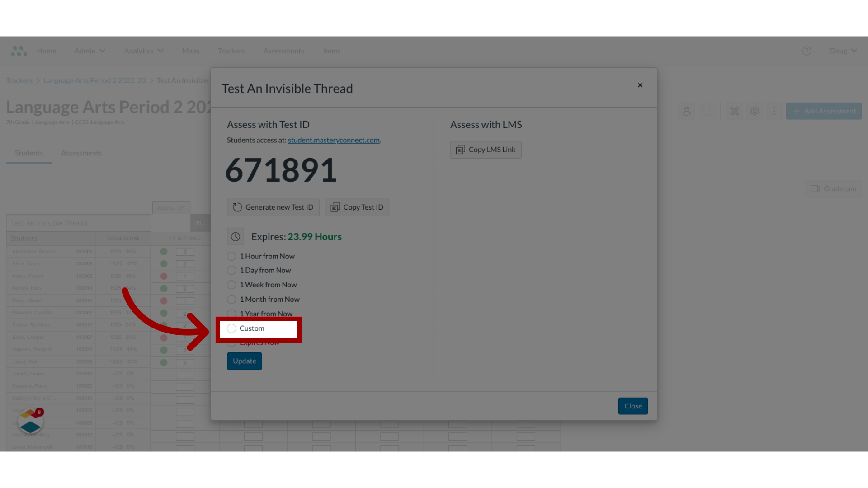Expand the Admin dropdown menu
This screenshot has width=868, height=488.
pos(90,51)
